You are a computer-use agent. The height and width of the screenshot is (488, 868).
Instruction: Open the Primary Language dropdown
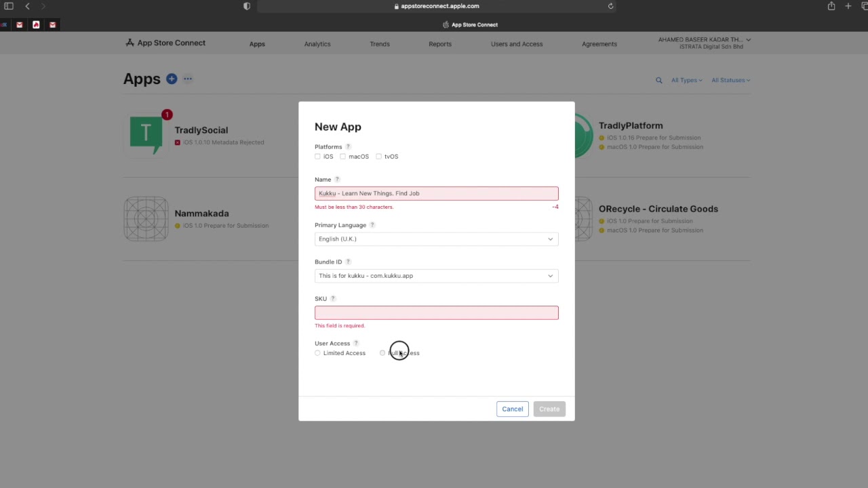(x=437, y=239)
